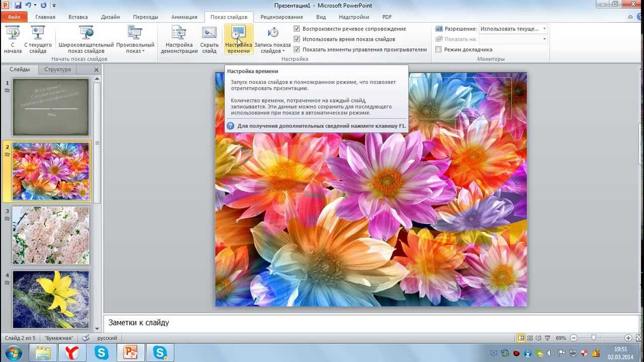Open the Yandex browser taskbar icon
The width and height of the screenshot is (644, 362).
point(72,353)
